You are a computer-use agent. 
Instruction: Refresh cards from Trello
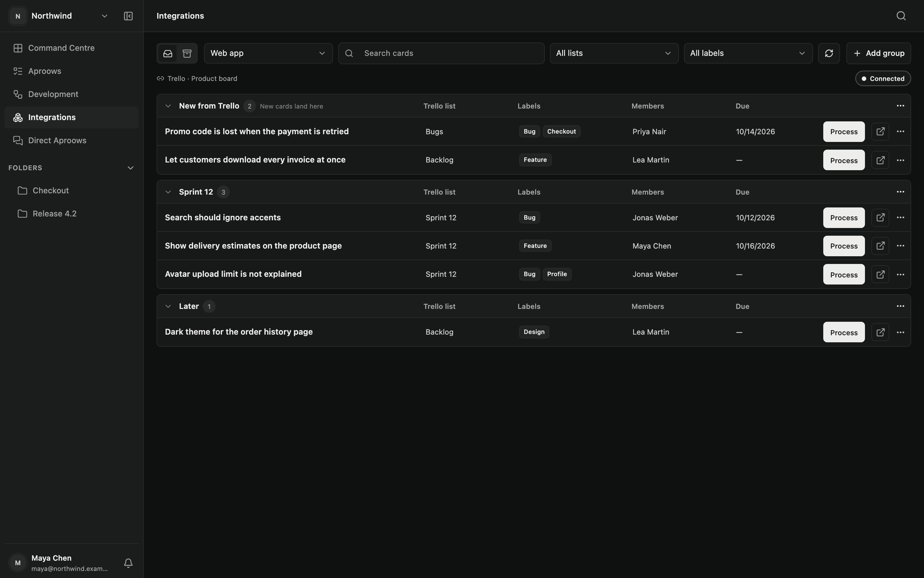[829, 53]
